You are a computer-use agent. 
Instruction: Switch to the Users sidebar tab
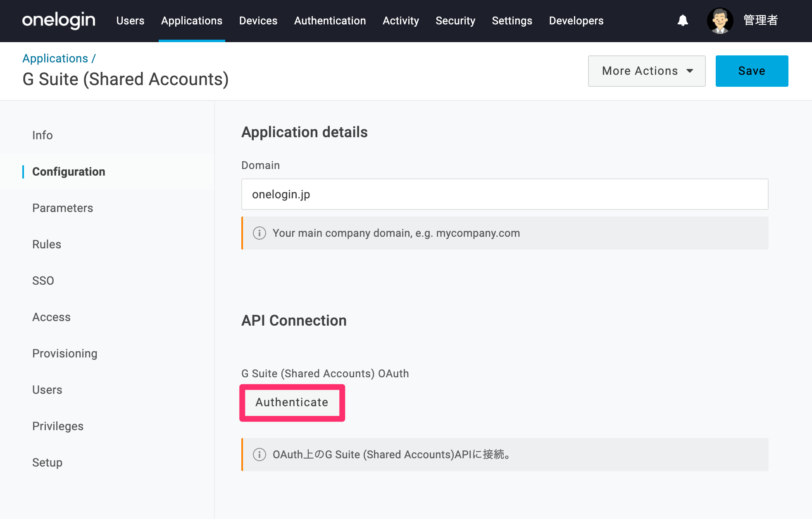[47, 390]
